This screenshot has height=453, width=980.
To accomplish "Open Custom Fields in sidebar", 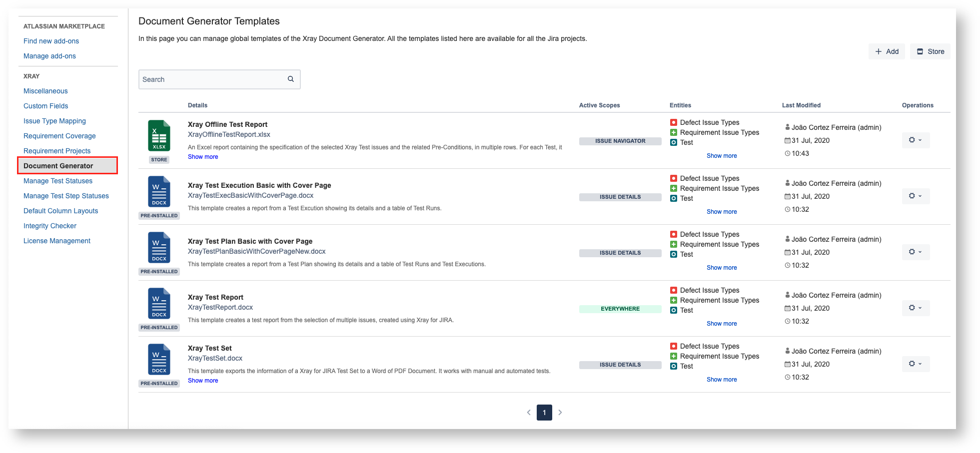I will pyautogui.click(x=45, y=106).
